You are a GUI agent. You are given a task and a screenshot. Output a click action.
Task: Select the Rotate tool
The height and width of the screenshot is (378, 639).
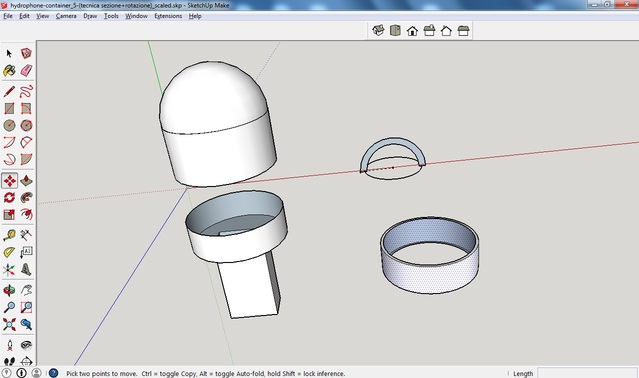[9, 198]
